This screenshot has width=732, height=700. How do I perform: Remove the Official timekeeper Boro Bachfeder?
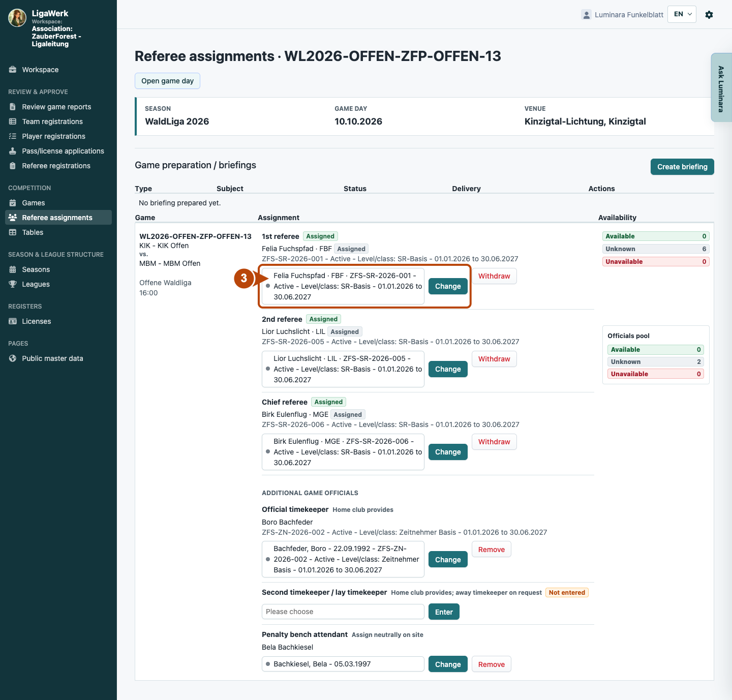point(492,550)
